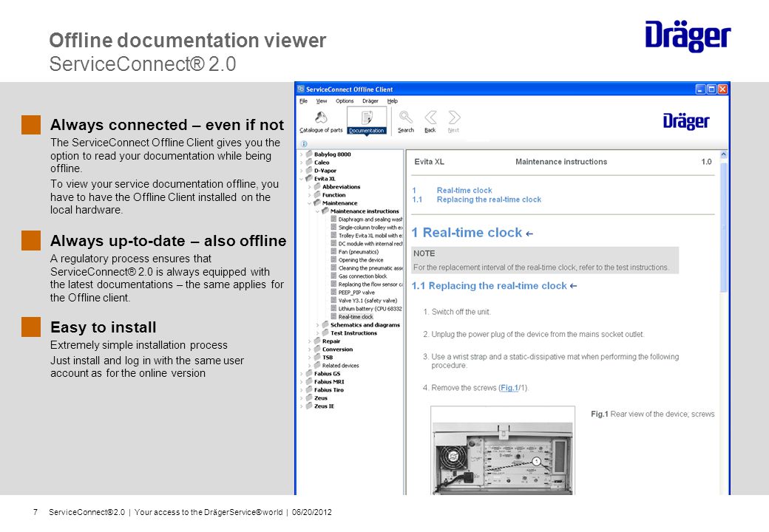Minimize the ServiceConnect Offline Client window
Screen dimensions: 769x532
point(700,89)
